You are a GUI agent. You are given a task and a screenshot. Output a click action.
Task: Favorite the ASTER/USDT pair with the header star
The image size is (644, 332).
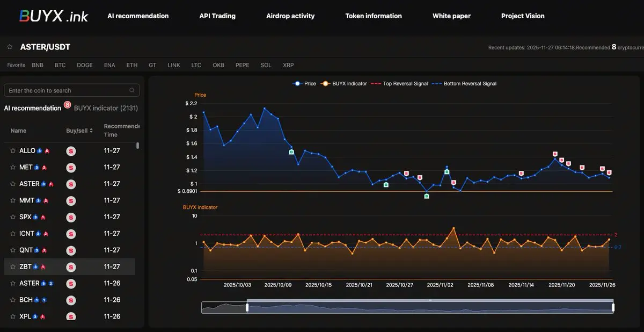coord(10,47)
